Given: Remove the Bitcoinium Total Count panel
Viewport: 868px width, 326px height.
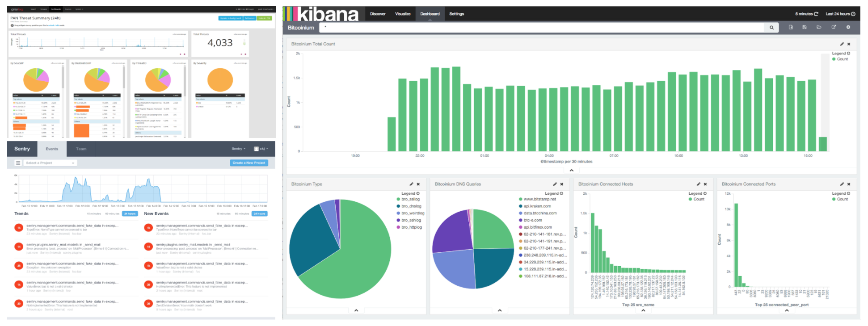Looking at the screenshot, I should coord(849,44).
